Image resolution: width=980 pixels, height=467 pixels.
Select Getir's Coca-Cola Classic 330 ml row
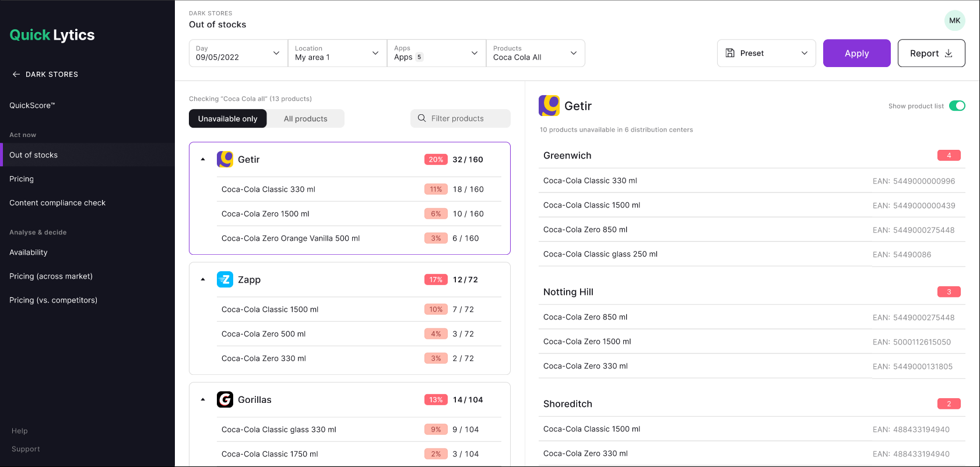[x=359, y=189]
